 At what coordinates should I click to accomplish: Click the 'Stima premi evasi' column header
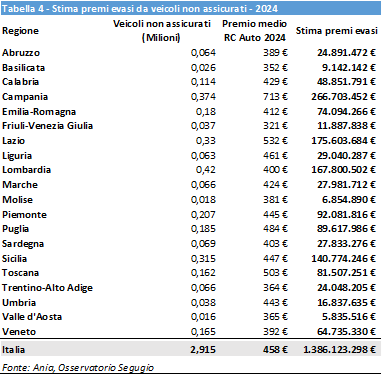pos(337,31)
